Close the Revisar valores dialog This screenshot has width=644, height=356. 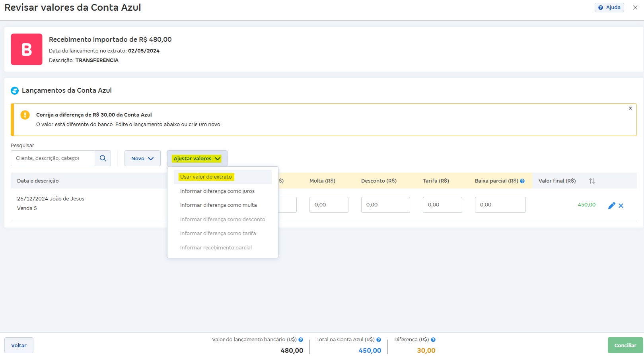click(x=635, y=8)
